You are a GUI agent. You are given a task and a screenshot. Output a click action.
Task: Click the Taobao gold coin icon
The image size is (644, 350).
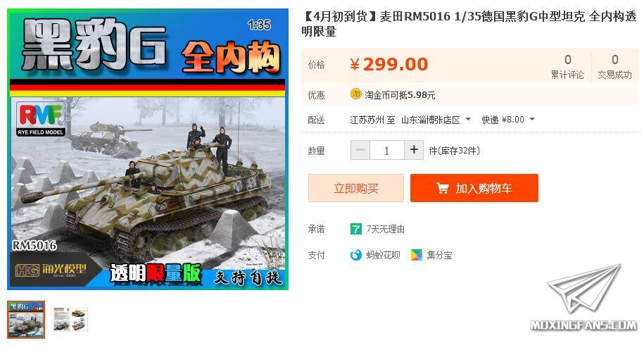pyautogui.click(x=355, y=94)
